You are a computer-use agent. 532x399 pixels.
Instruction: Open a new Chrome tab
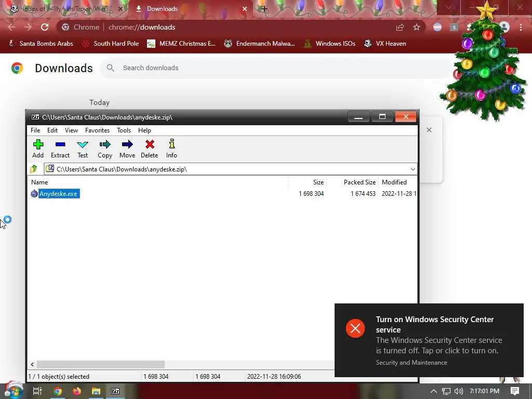tap(264, 9)
